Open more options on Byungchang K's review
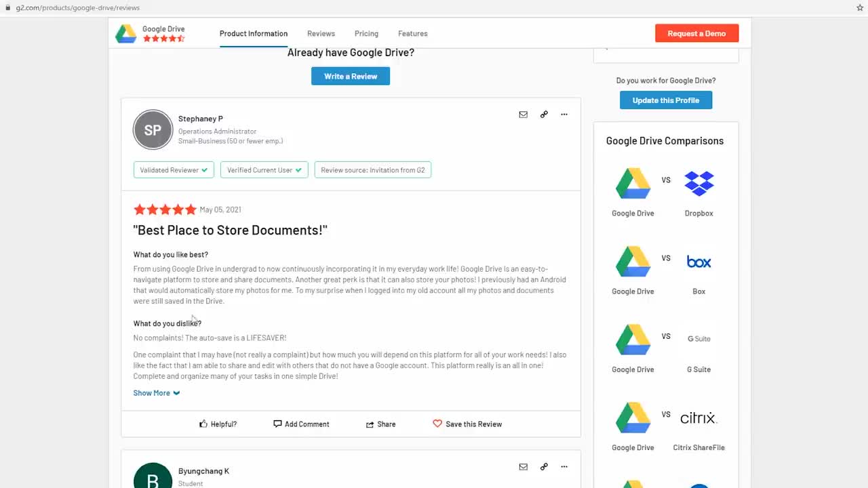This screenshot has width=868, height=488. [564, 467]
